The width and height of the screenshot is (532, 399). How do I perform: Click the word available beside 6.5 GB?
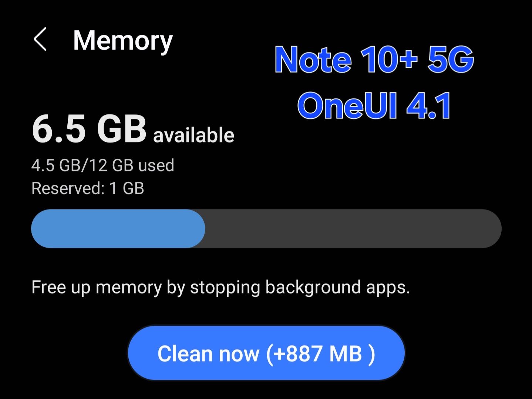[193, 135]
